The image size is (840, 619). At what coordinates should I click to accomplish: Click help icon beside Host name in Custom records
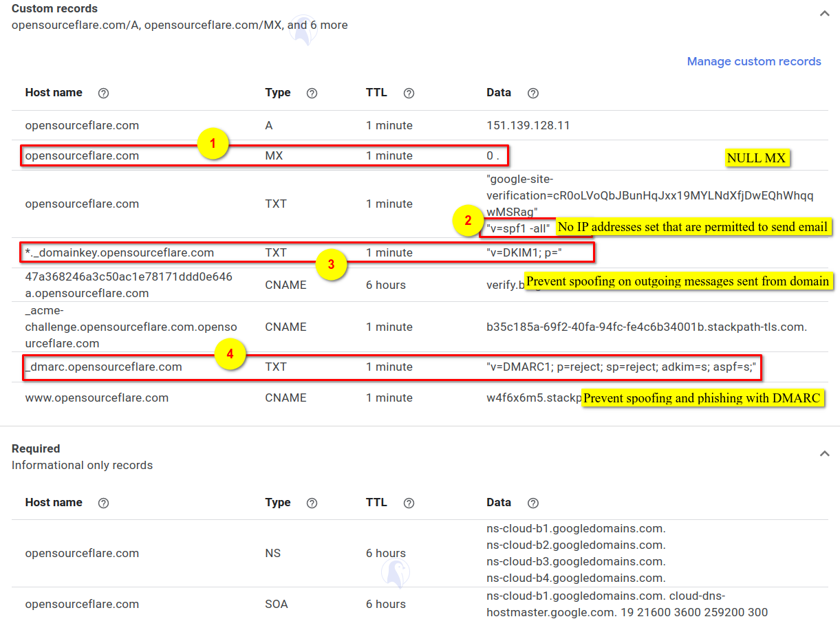click(x=104, y=93)
